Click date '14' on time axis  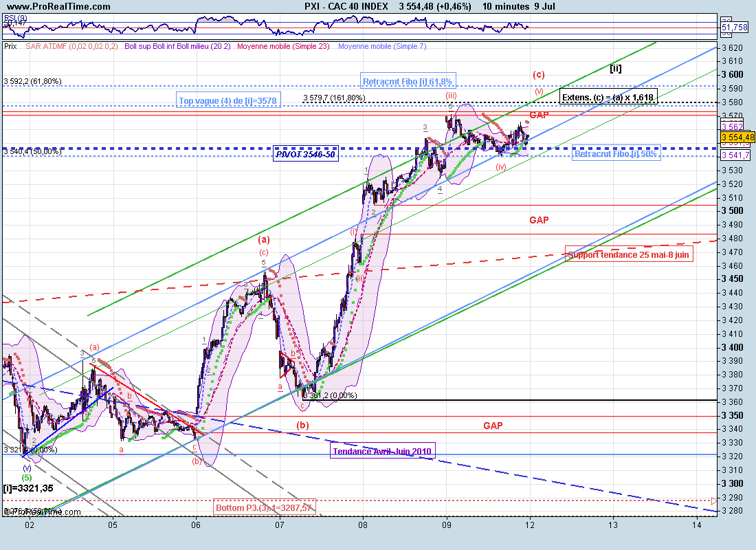tap(697, 525)
